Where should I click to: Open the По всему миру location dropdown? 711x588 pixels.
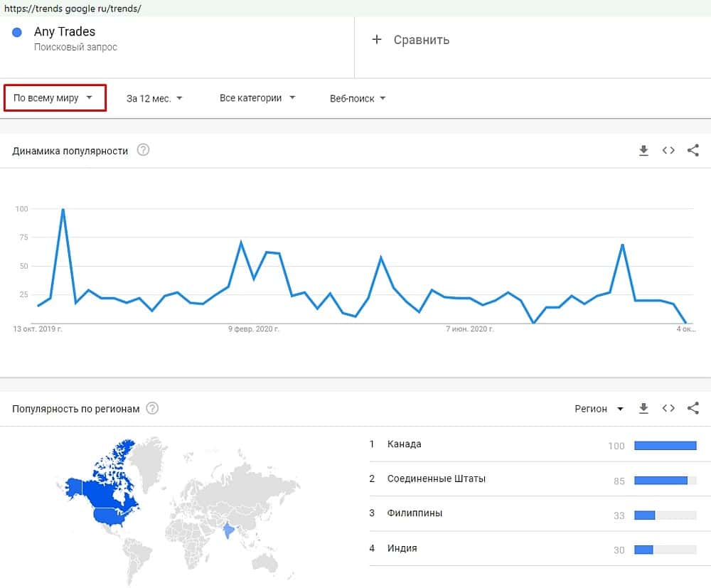pyautogui.click(x=54, y=98)
